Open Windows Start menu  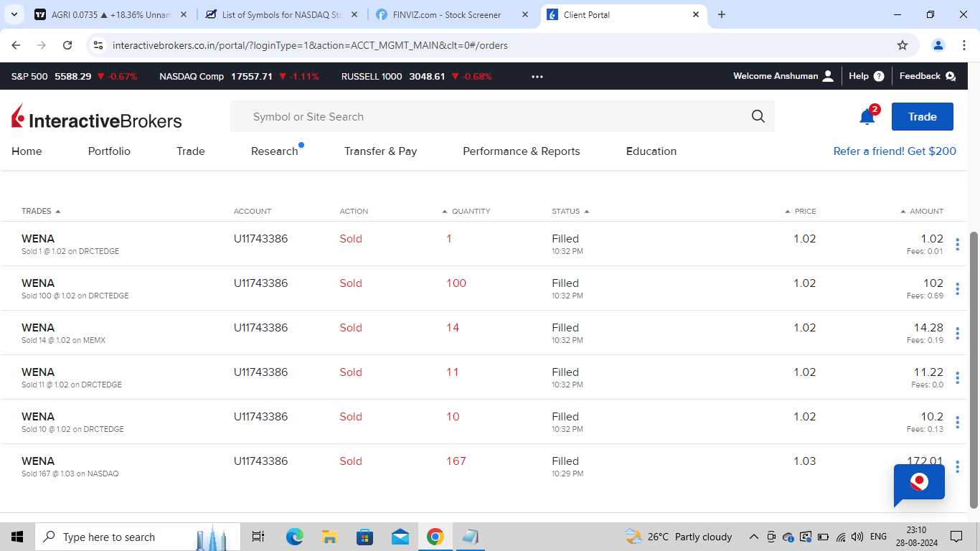click(x=17, y=537)
